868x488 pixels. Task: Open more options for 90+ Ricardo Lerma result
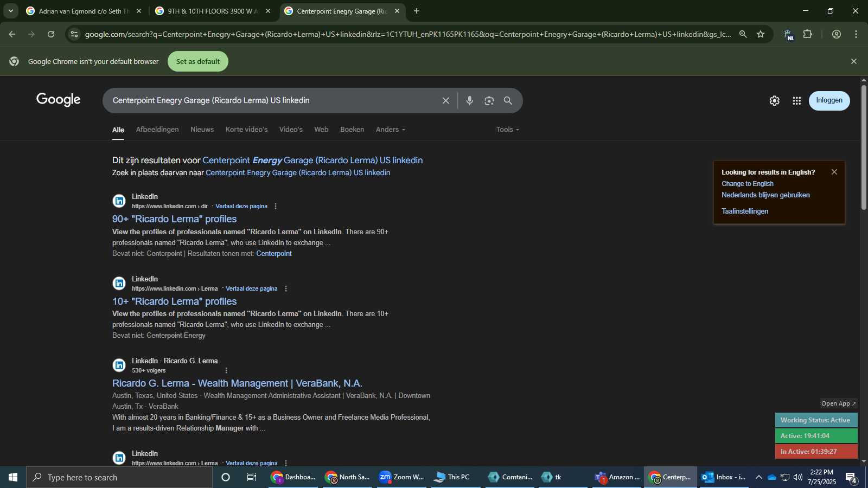(x=276, y=206)
